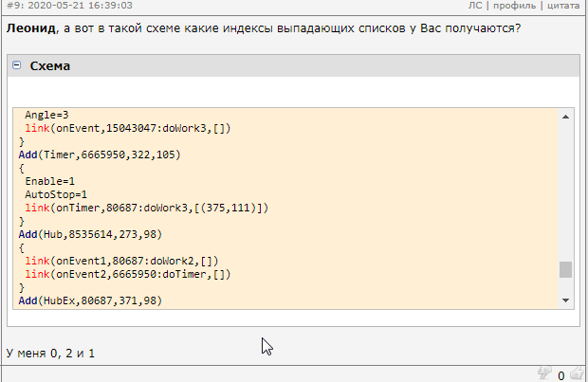The image size is (588, 382).
Task: Open the ЛС private message link
Action: coord(475,5)
